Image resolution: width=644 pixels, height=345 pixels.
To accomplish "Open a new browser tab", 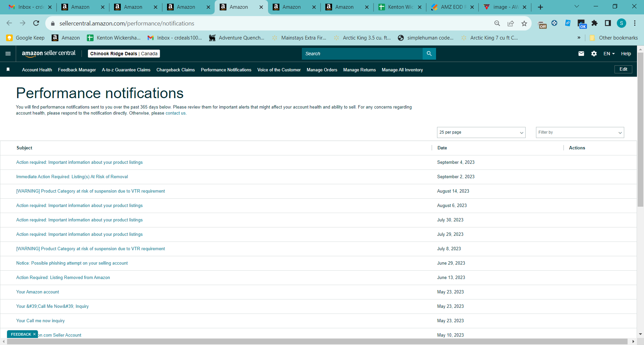I will coord(540,7).
